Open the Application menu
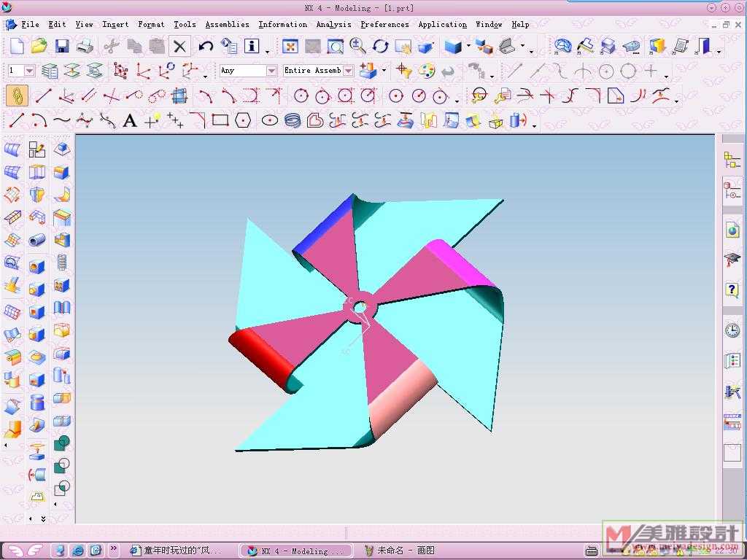Screen dimensions: 747x560 [x=442, y=24]
